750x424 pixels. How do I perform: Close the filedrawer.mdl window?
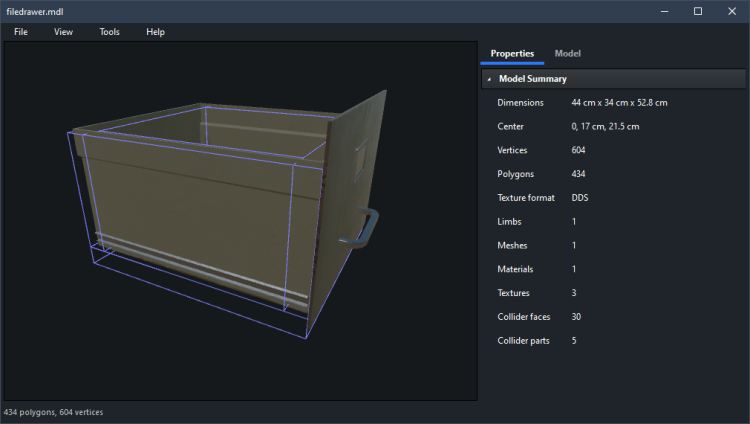tap(733, 11)
